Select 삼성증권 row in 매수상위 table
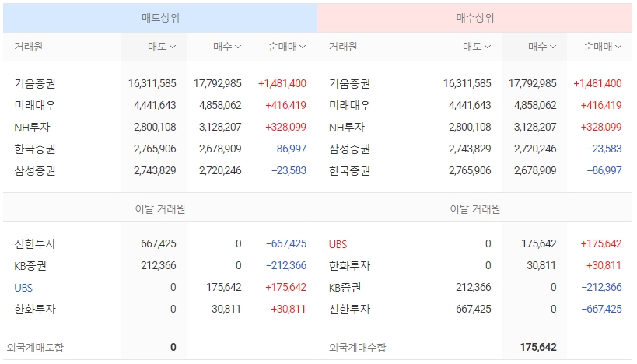The height and width of the screenshot is (364, 637). [x=475, y=149]
